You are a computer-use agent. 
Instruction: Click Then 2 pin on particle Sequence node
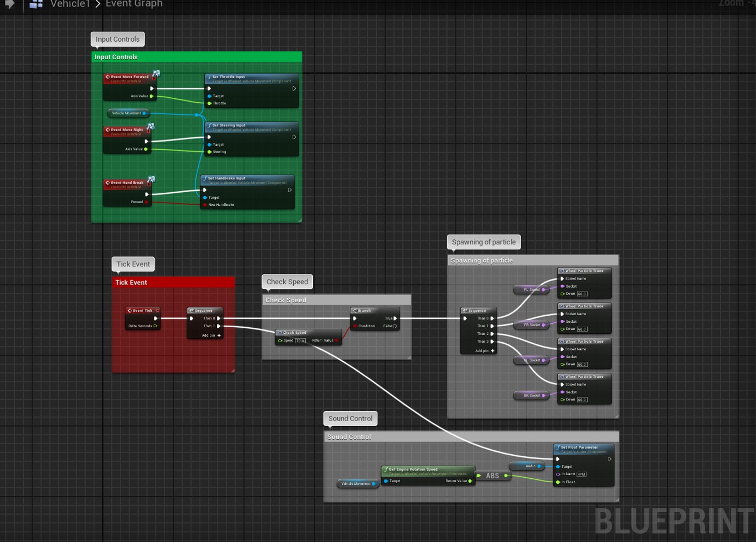[x=492, y=334]
